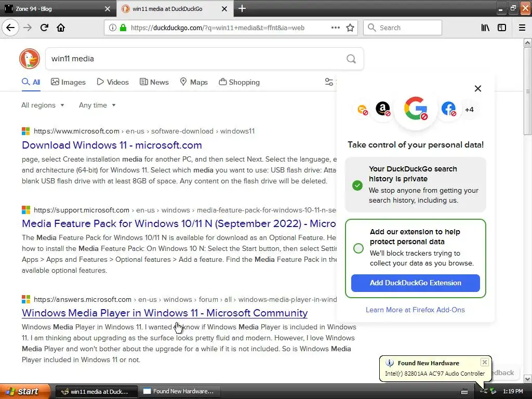Switch to Maps results
Screen dimensions: 532x399
point(194,82)
